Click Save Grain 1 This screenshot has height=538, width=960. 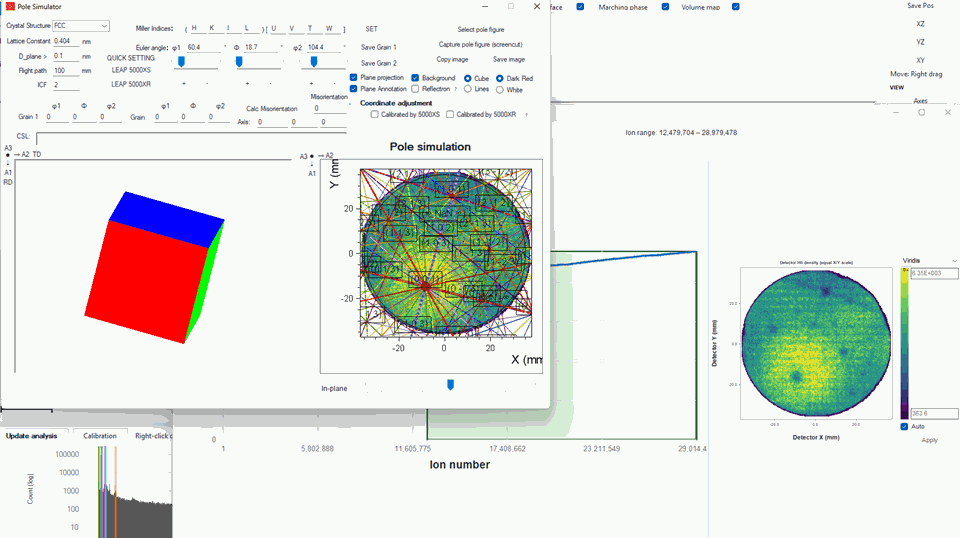378,47
